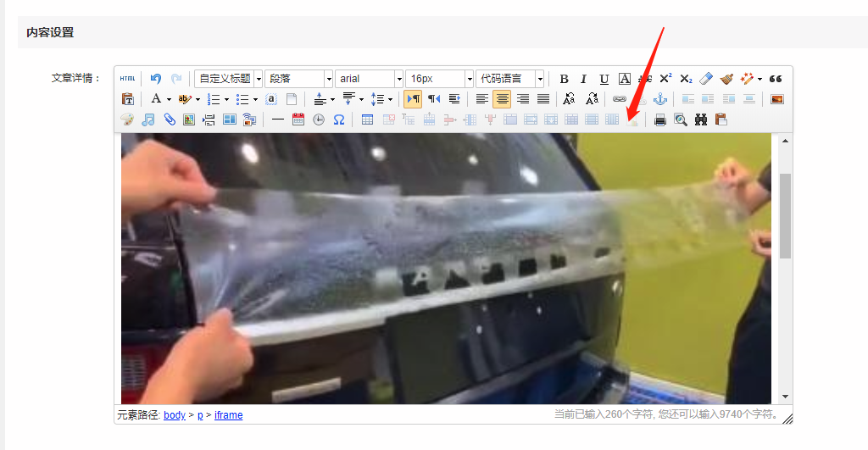Image resolution: width=868 pixels, height=450 pixels.
Task: Insert an anchor
Action: [x=659, y=99]
